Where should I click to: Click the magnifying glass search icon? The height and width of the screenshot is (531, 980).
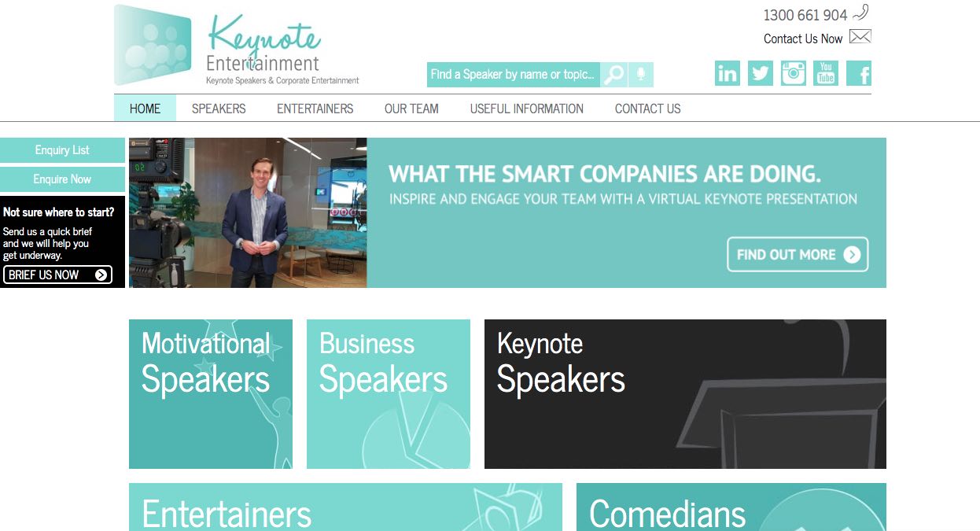[x=614, y=75]
